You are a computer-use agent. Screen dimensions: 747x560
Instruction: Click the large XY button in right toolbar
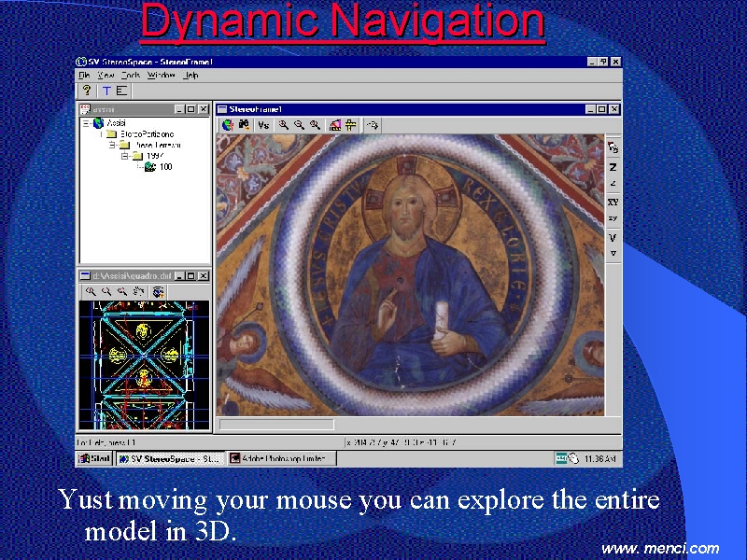[x=613, y=202]
